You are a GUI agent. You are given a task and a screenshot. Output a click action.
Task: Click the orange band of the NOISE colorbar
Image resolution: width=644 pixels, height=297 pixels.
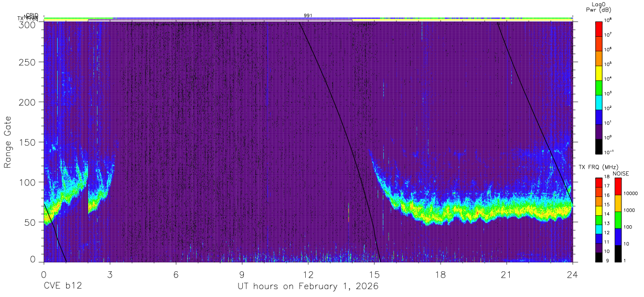618,203
